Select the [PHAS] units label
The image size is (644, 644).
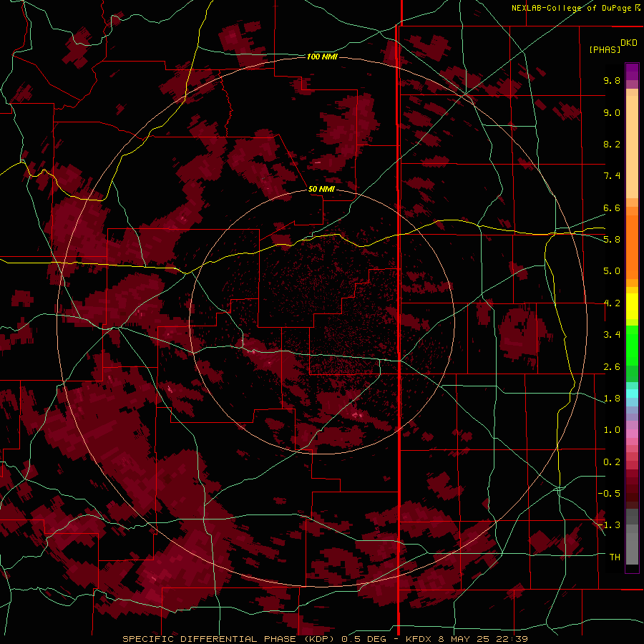click(605, 50)
